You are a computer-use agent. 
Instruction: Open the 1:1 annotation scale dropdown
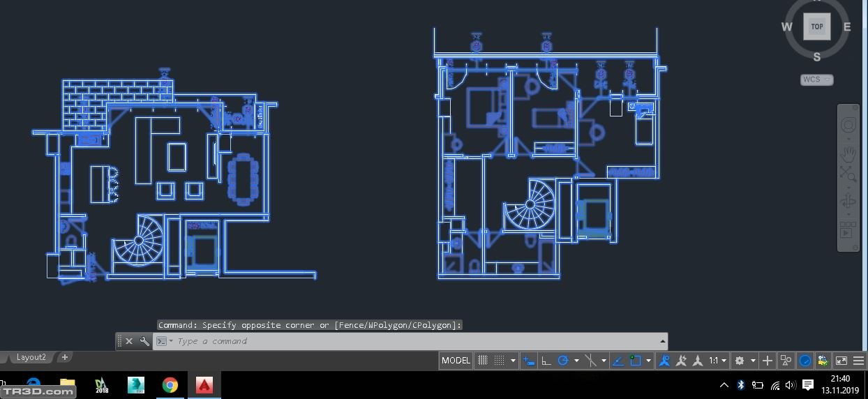pyautogui.click(x=717, y=361)
